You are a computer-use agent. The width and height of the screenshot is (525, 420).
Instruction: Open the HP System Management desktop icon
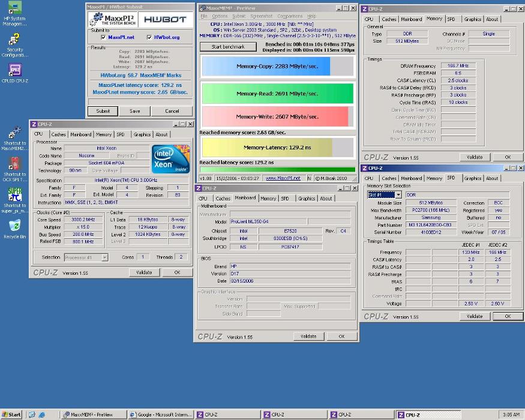point(14,14)
